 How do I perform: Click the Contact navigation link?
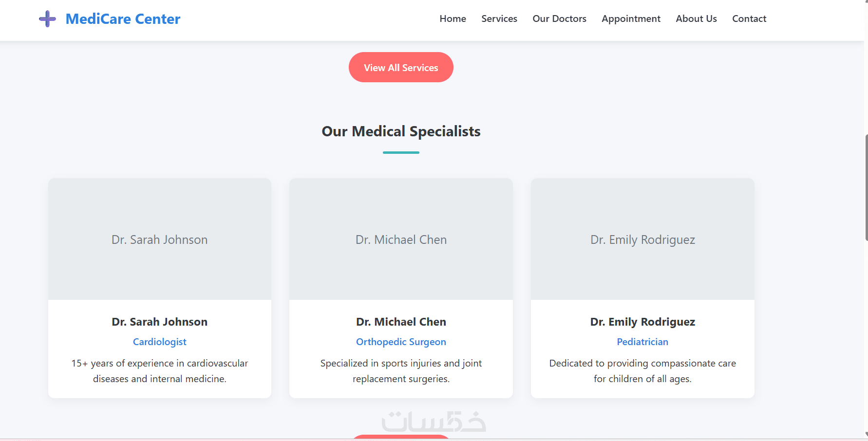click(x=749, y=19)
